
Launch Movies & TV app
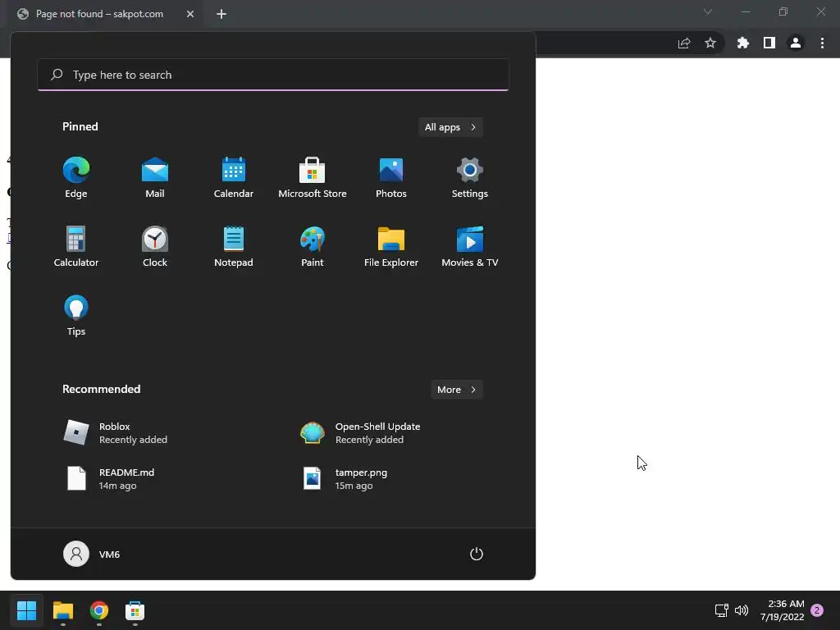(x=470, y=247)
